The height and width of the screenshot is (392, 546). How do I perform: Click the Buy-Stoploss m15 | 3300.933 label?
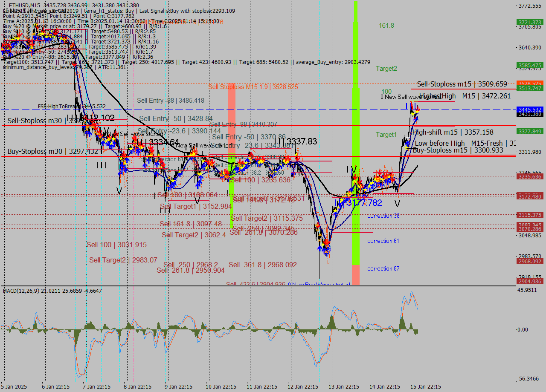[x=458, y=150]
